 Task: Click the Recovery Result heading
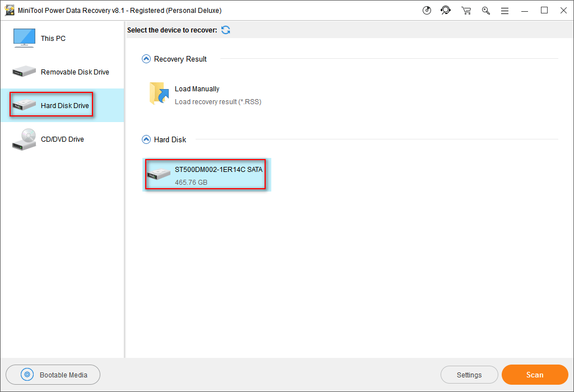tap(180, 59)
